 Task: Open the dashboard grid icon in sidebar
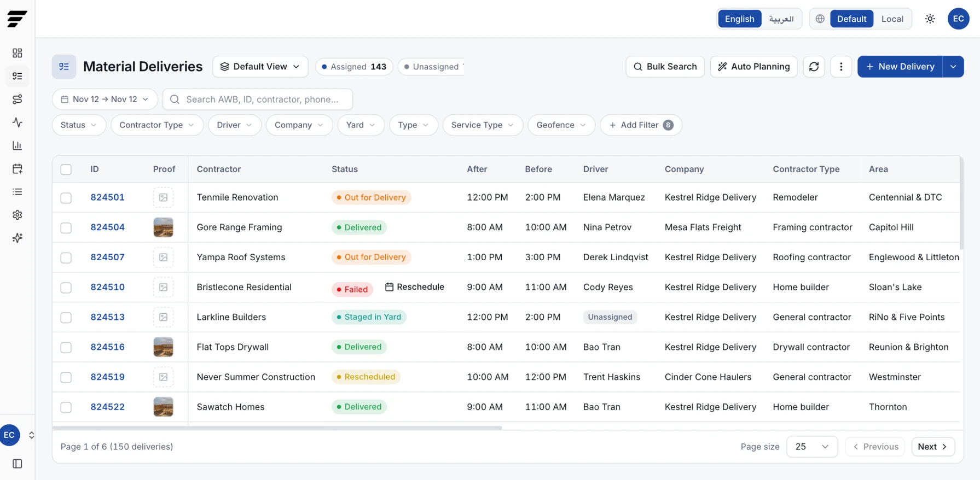(18, 53)
